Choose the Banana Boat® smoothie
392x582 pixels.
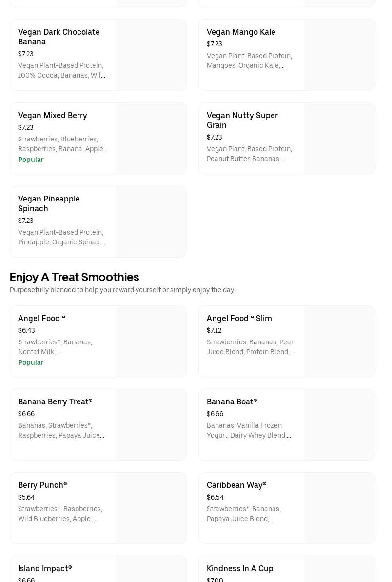point(232,401)
